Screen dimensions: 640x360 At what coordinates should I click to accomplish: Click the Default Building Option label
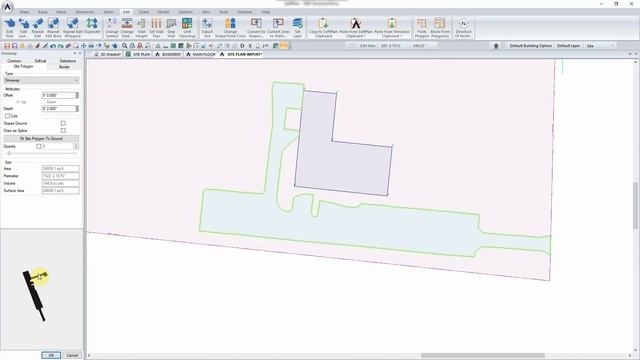pyautogui.click(x=530, y=46)
